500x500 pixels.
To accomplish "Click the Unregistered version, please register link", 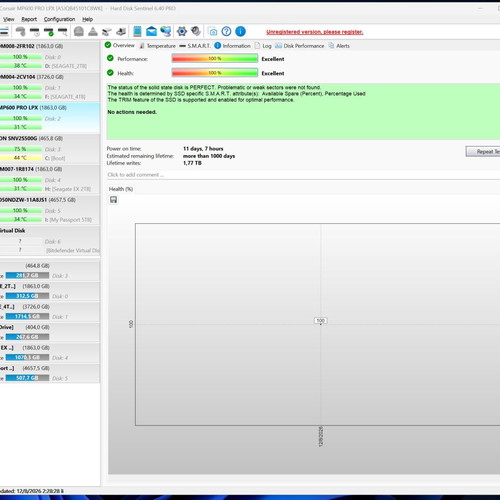I will (315, 32).
